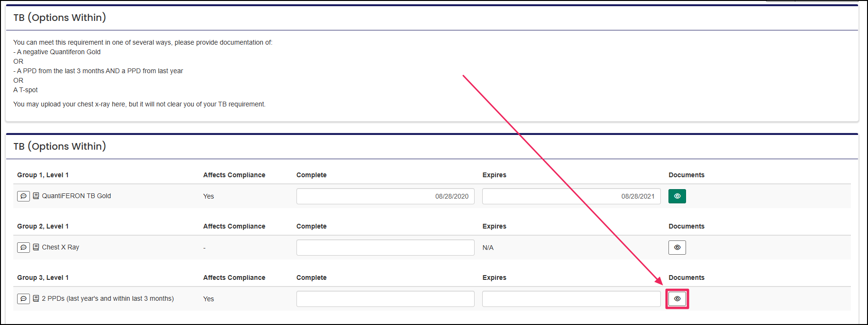Click the Affects Compliance header in Group 2
The width and height of the screenshot is (868, 325).
point(234,226)
